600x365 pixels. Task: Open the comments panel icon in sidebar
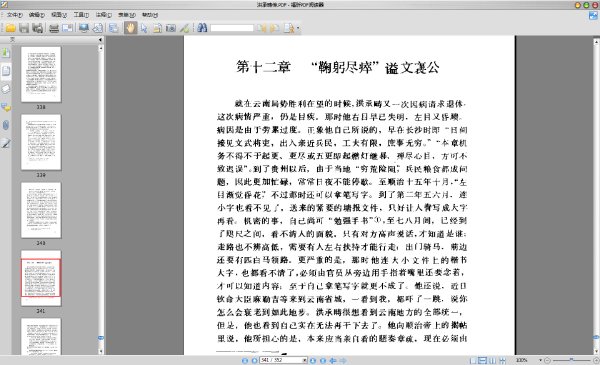point(6,108)
